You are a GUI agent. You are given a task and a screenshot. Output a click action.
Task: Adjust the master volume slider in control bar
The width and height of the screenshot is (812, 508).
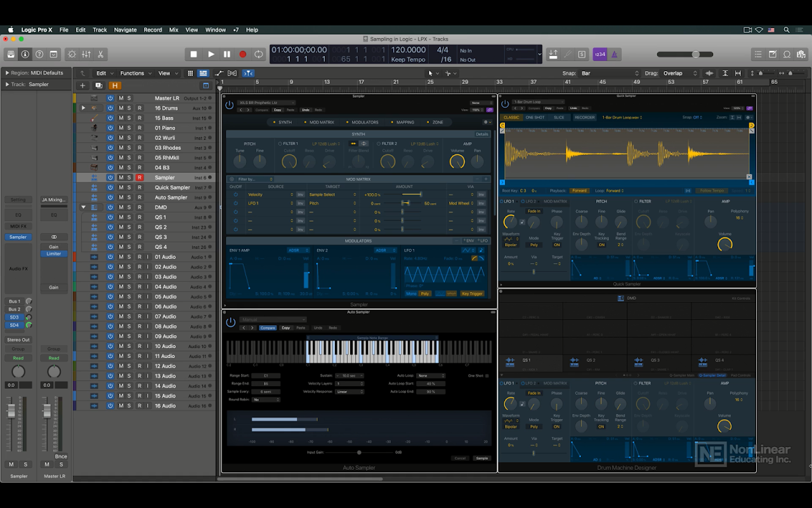pyautogui.click(x=695, y=55)
